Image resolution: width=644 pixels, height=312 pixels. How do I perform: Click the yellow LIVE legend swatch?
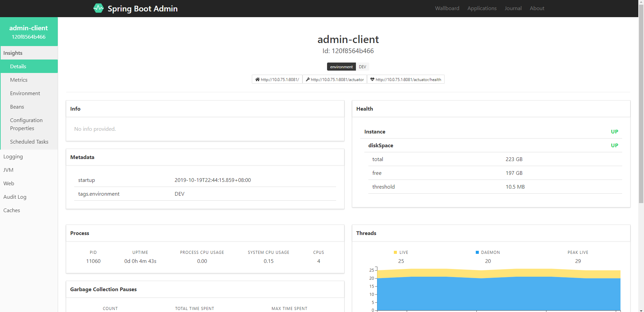coord(395,252)
